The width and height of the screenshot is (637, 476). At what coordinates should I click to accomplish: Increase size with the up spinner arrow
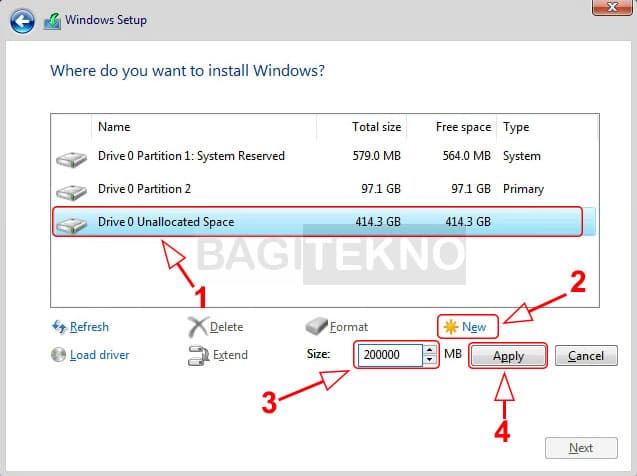(430, 350)
